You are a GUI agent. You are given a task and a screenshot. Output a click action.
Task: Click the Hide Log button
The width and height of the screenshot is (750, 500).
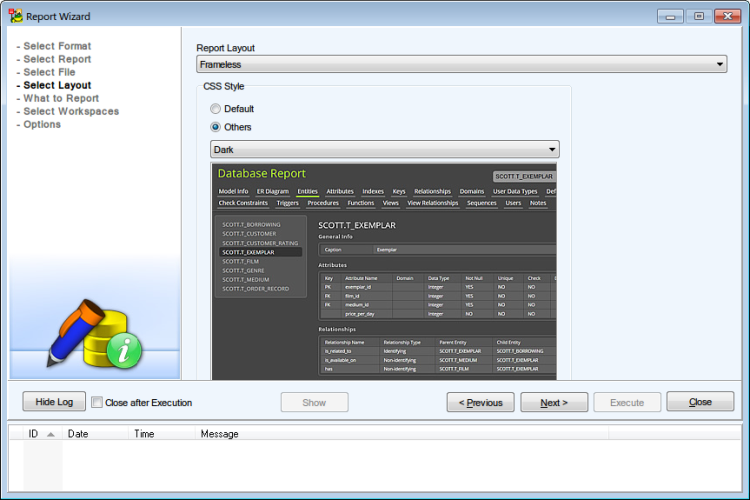click(54, 401)
